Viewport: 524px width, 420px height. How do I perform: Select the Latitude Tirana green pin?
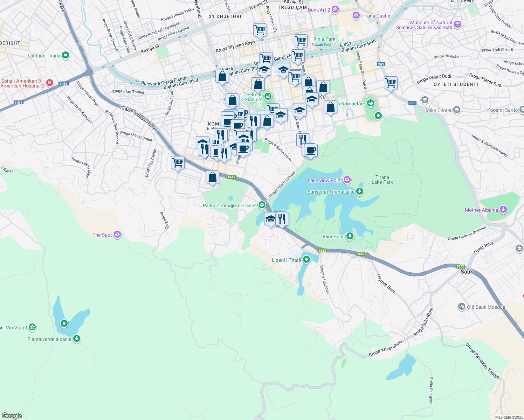click(65, 55)
